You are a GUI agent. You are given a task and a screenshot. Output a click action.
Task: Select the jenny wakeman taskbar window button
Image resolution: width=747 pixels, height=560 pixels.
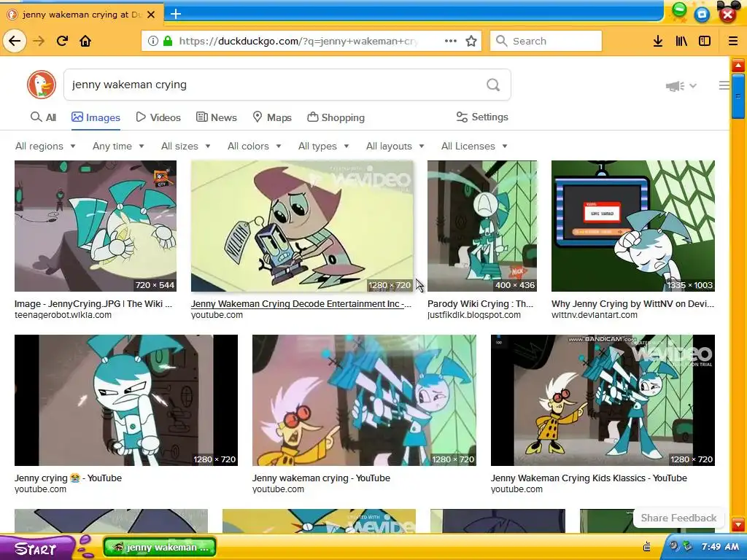click(x=160, y=547)
